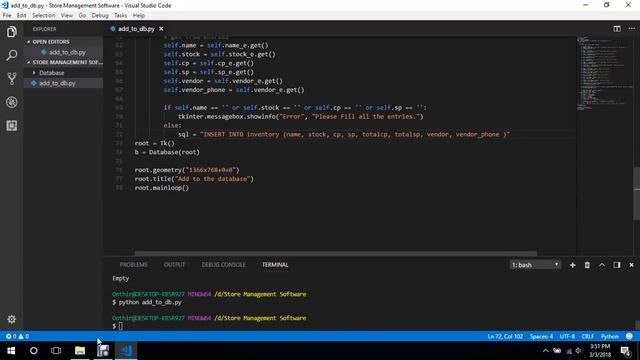640x360 pixels.
Task: Change end of line sequence CRLF
Action: tap(587, 336)
